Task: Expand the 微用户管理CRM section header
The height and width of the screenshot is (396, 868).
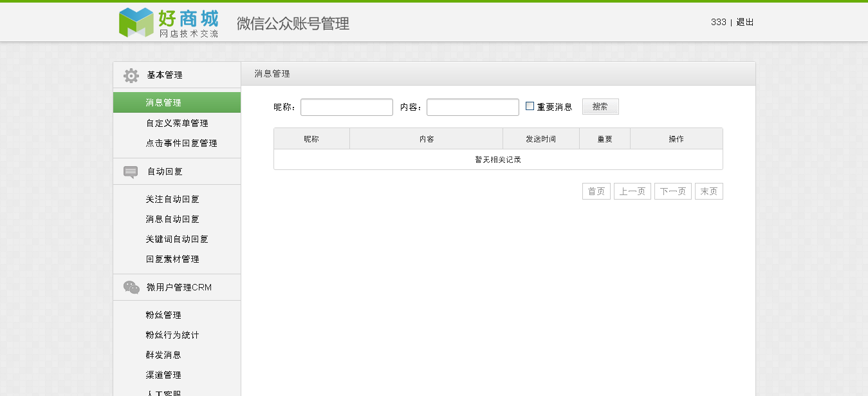Action: tap(177, 287)
